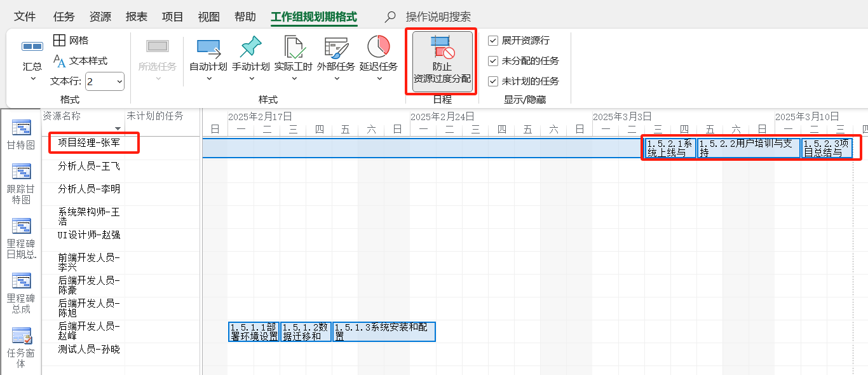Select task bar 1.5.2.2用户培训与支持

749,148
